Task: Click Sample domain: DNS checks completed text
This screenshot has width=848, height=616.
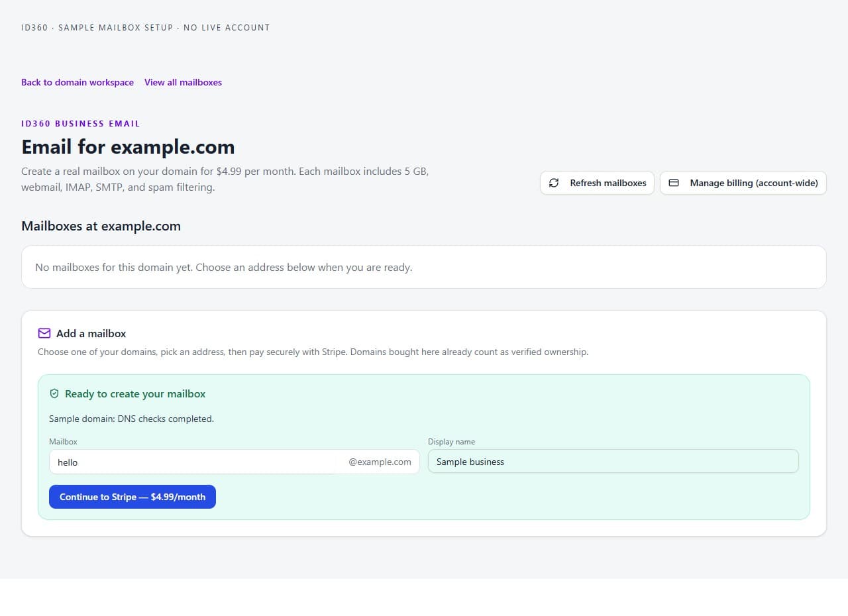Action: click(131, 419)
